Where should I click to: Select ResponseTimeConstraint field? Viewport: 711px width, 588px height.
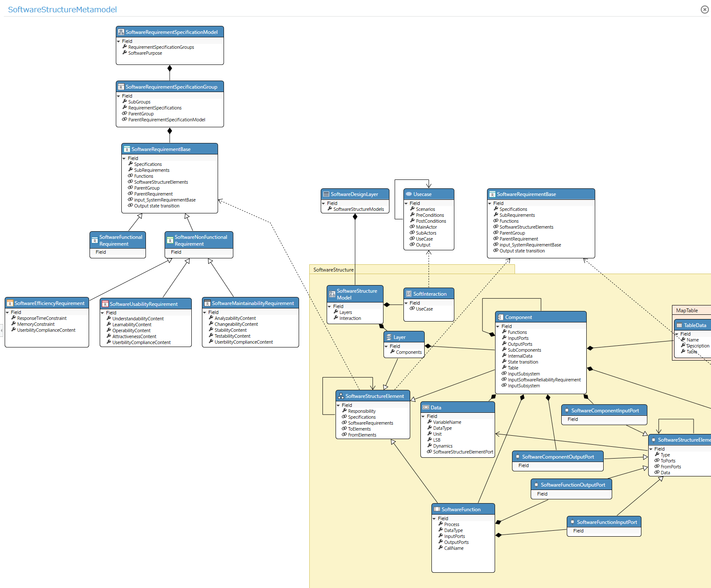click(x=42, y=318)
